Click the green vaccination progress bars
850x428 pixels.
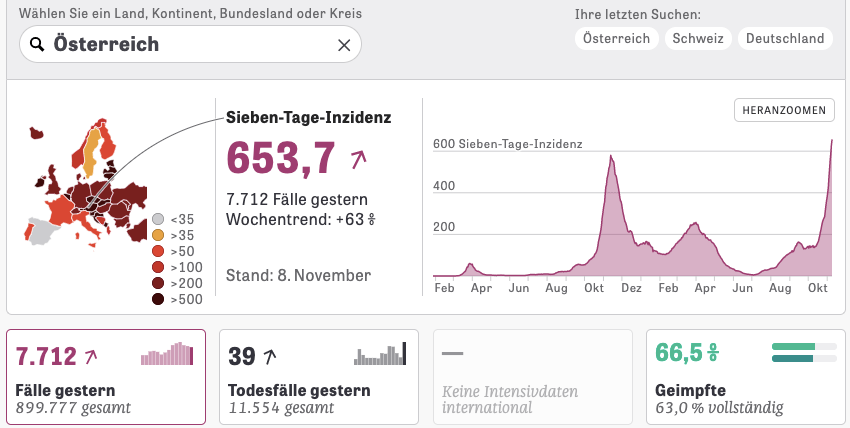805,353
